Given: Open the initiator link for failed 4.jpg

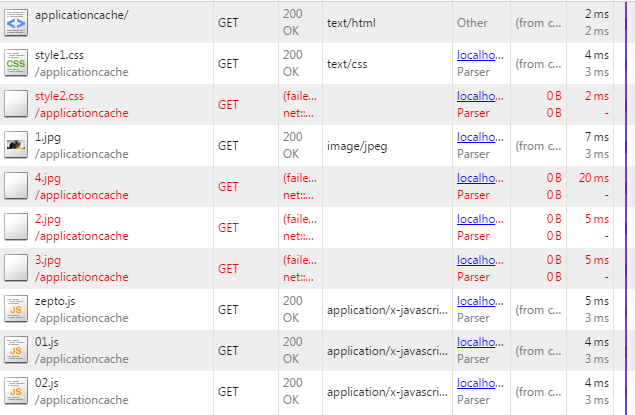Looking at the screenshot, I should pos(479,178).
